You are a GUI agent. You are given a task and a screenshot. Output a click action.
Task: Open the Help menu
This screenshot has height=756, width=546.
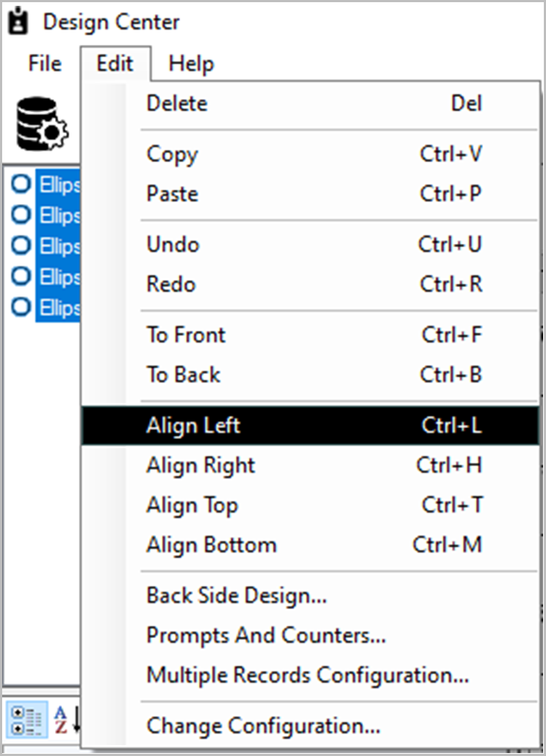coord(190,64)
